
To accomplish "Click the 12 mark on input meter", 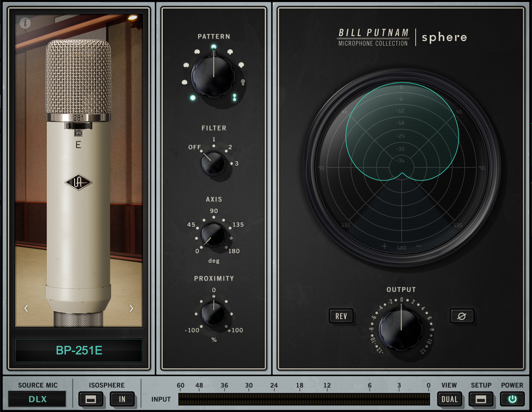I will (x=327, y=385).
